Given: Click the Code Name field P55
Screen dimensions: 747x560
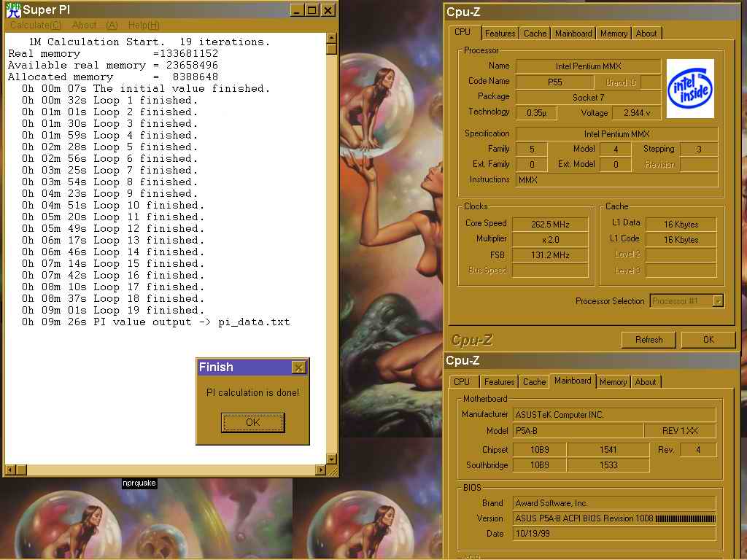Looking at the screenshot, I should pos(554,82).
